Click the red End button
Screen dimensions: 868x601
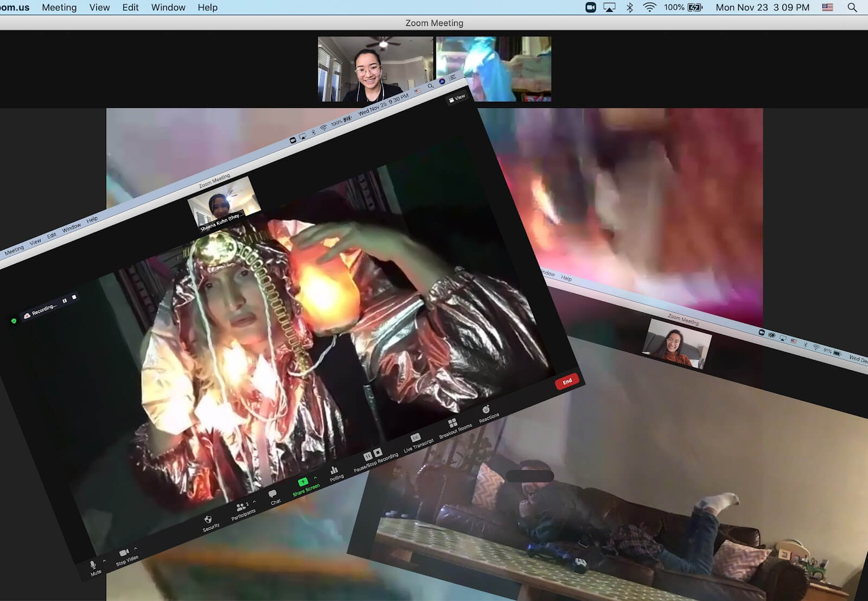coord(567,382)
